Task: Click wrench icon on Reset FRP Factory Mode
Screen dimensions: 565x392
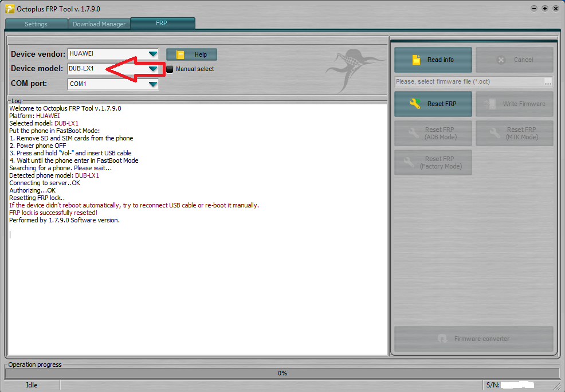Action: click(409, 162)
